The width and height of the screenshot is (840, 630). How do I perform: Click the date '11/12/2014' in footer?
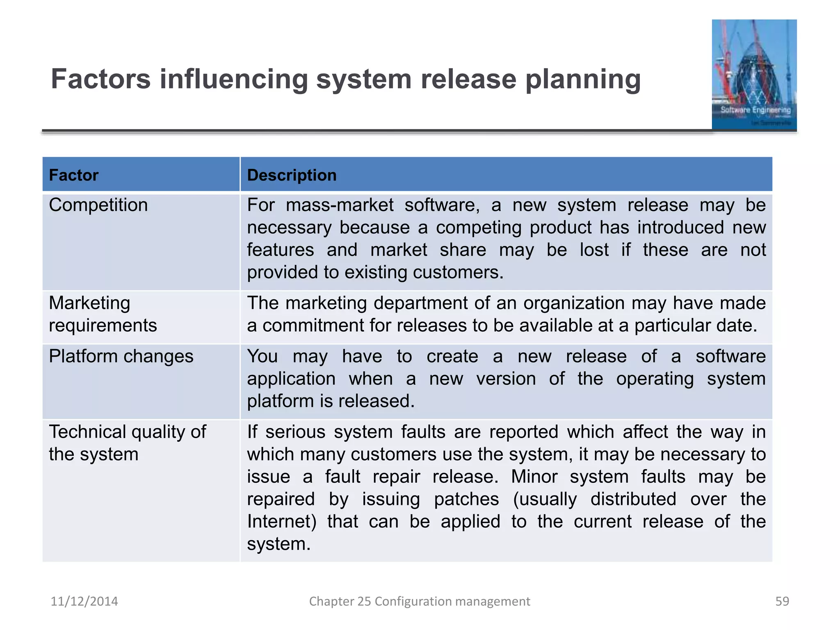pos(84,601)
